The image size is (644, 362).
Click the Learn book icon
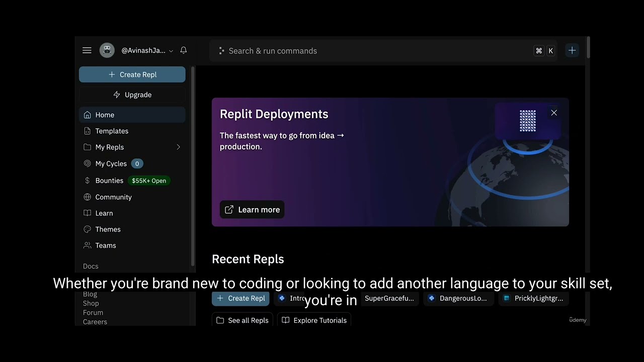click(x=88, y=213)
